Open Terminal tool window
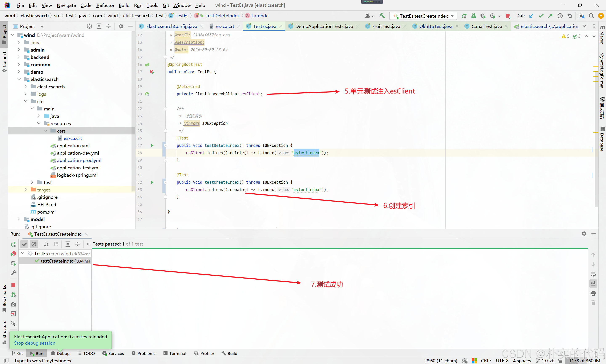This screenshot has height=364, width=606. click(x=175, y=353)
